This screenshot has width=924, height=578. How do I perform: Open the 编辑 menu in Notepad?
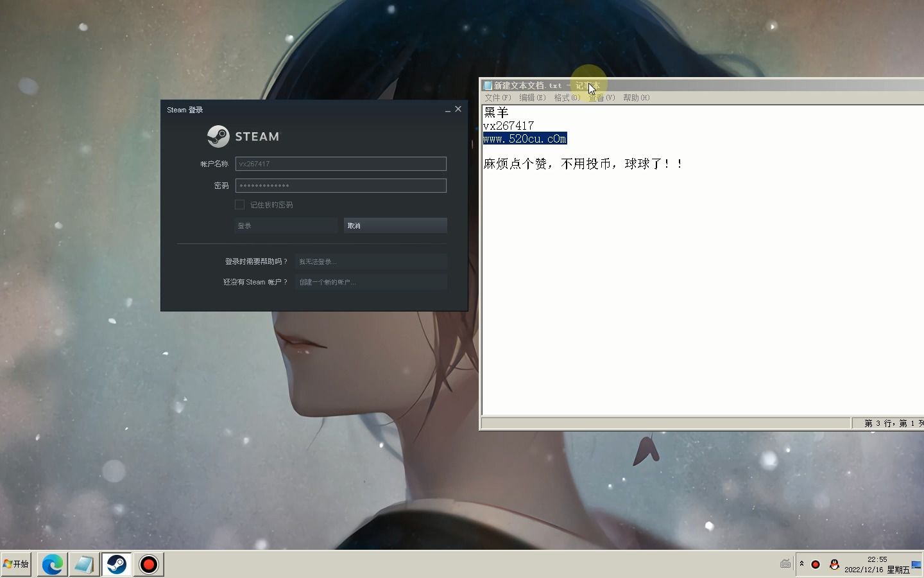click(533, 98)
